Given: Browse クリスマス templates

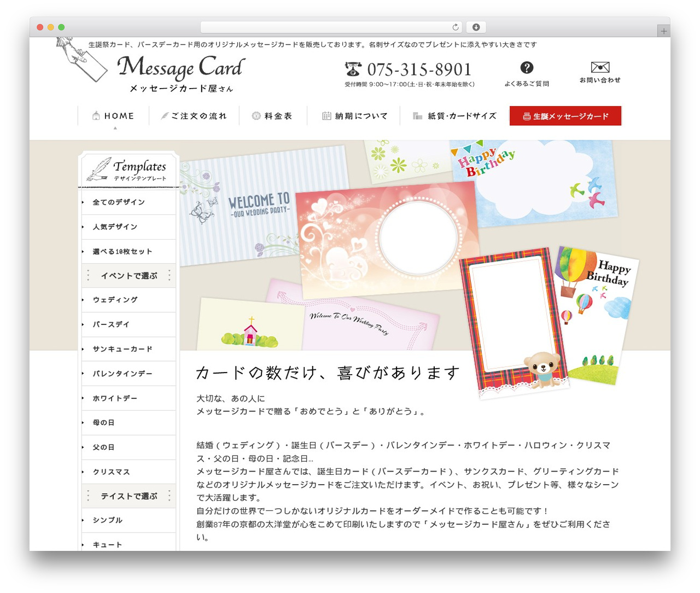Looking at the screenshot, I should click(129, 472).
